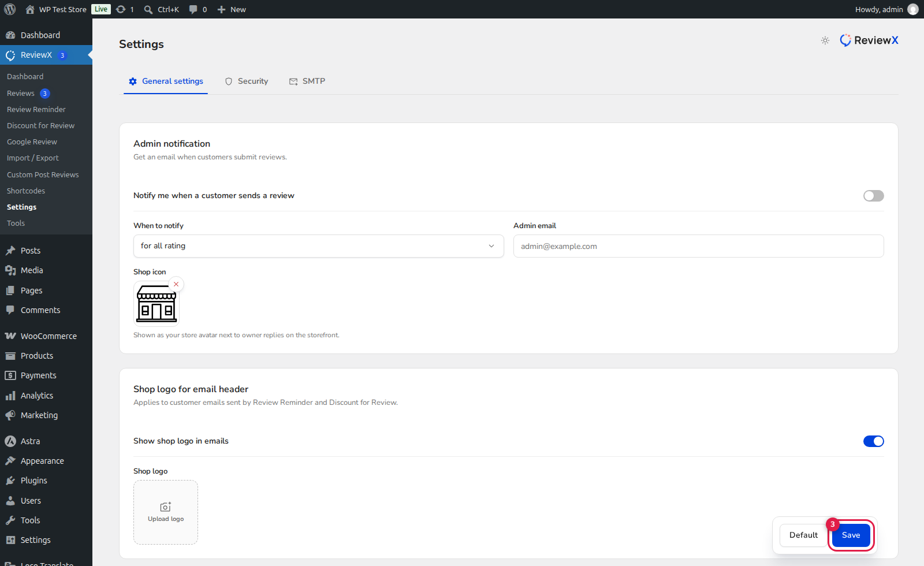Switch to the SMTP tab
Screen dimensions: 924x566
(307, 81)
